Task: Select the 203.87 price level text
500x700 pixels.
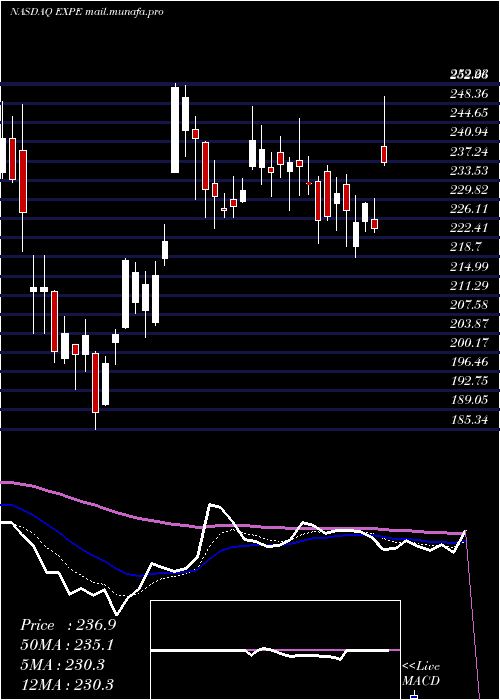Action: point(469,325)
